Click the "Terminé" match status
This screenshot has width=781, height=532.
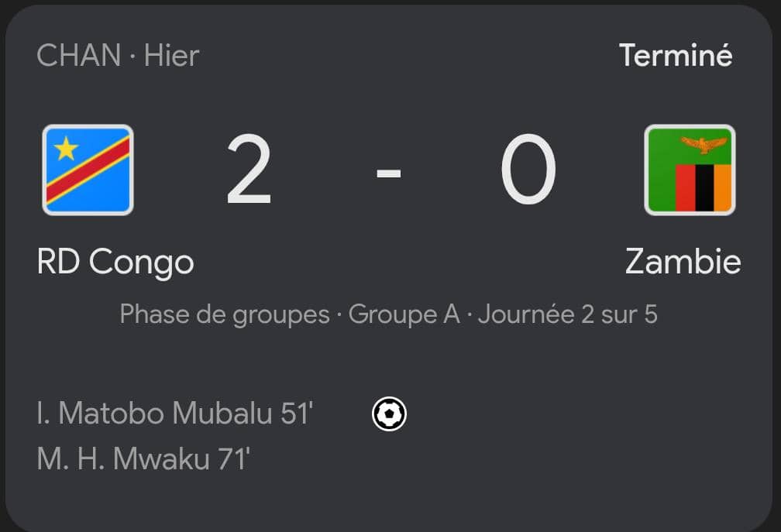tap(676, 56)
